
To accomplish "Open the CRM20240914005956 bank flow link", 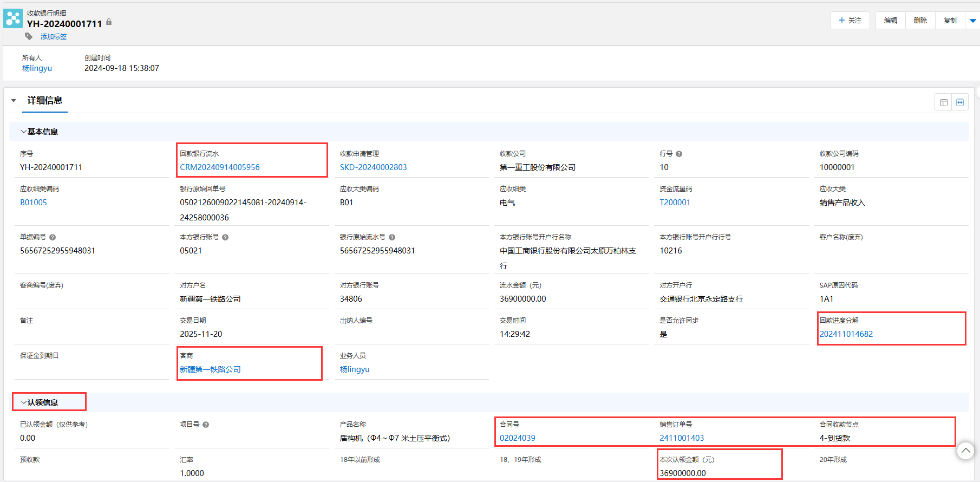I will (220, 167).
